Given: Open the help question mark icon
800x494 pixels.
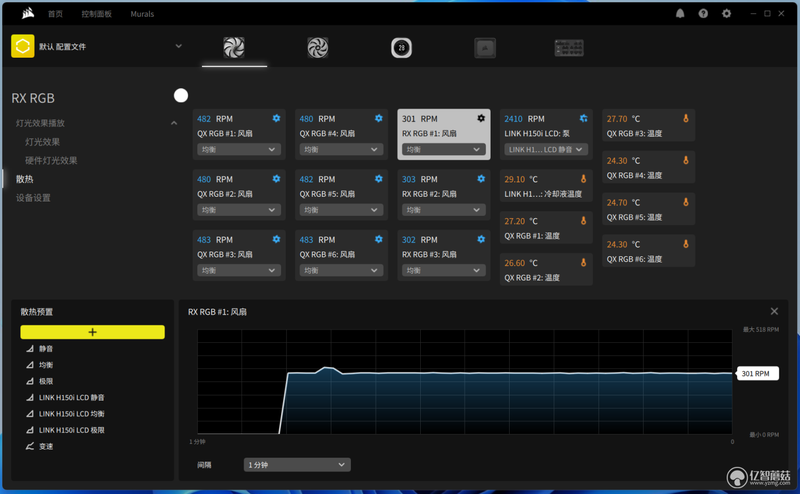Looking at the screenshot, I should click(703, 14).
